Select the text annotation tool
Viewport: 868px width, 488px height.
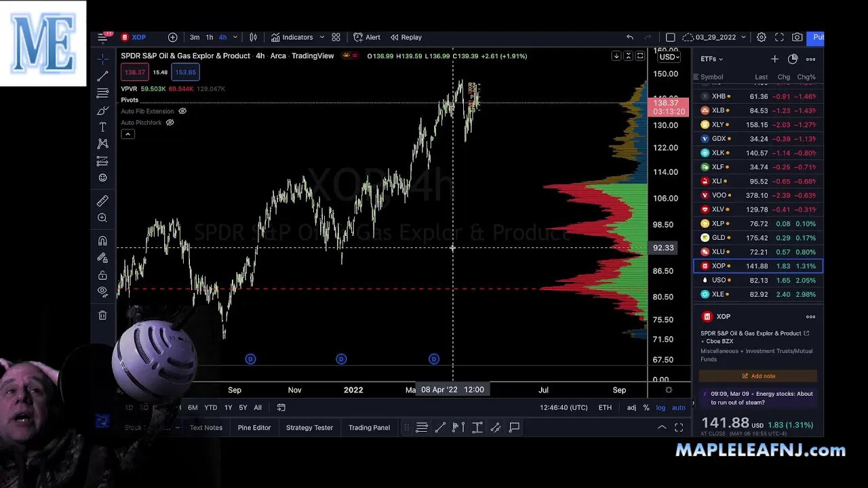coord(102,127)
